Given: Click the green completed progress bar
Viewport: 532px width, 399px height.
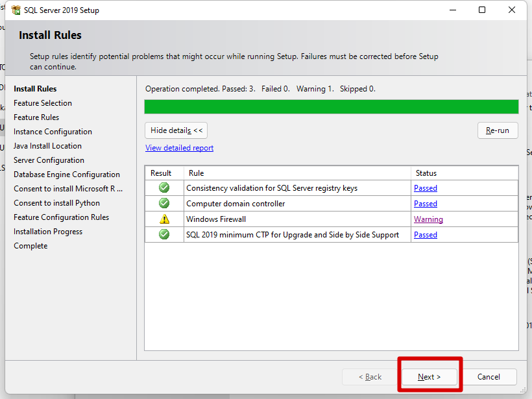Looking at the screenshot, I should (x=332, y=106).
